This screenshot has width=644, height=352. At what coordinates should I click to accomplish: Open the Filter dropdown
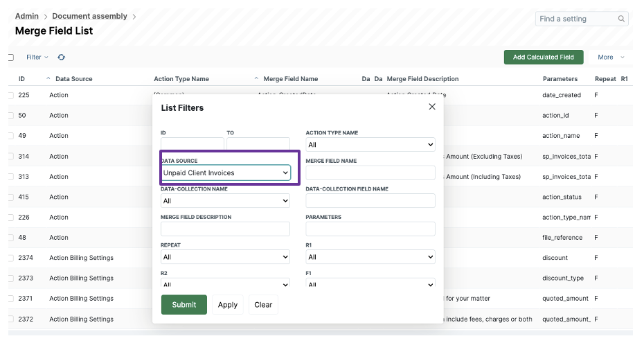click(x=37, y=57)
